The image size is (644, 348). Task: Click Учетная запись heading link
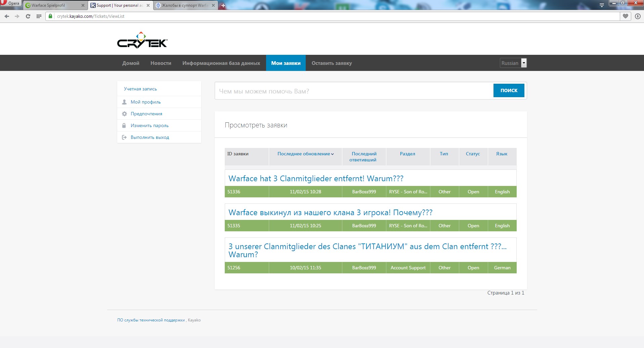pos(140,89)
